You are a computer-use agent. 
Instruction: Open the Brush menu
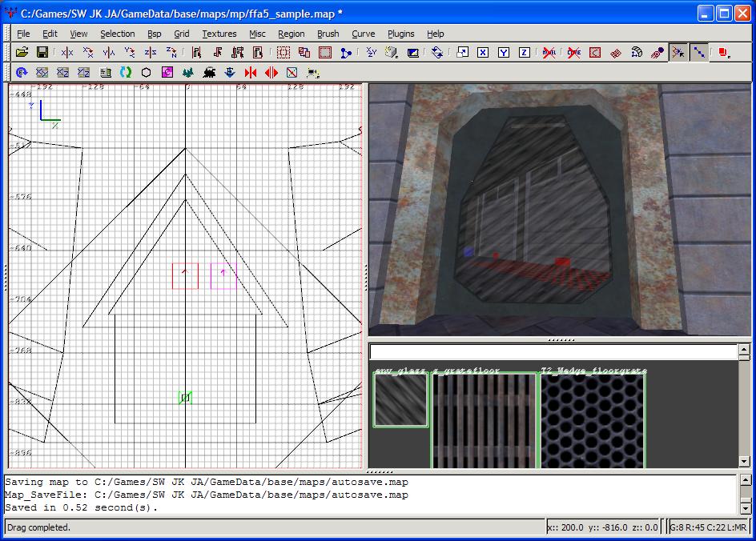(328, 34)
